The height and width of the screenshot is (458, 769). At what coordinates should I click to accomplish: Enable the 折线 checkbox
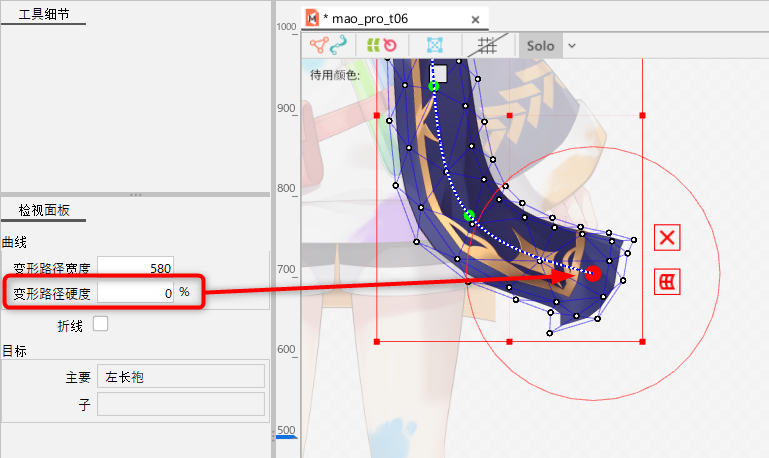[x=100, y=323]
